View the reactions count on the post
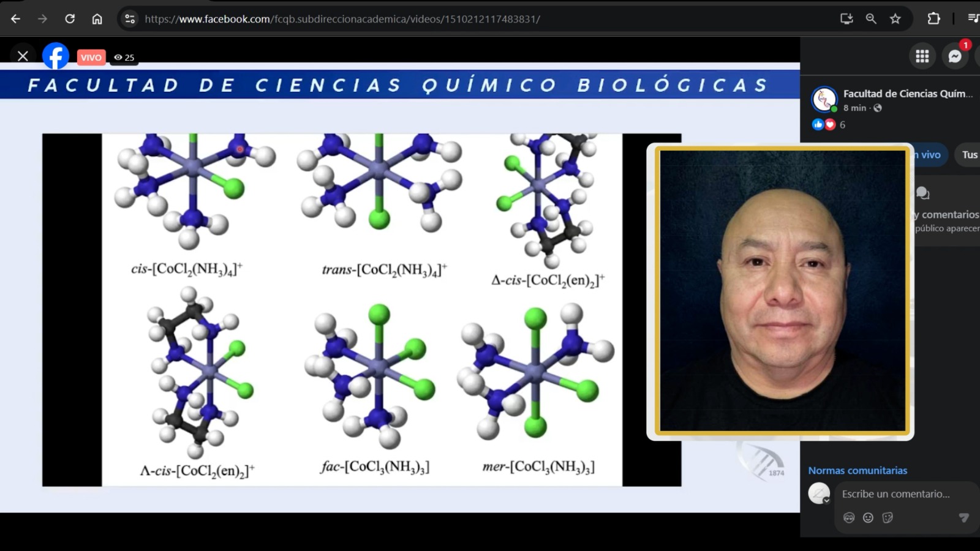Screen dimensions: 980x551 pos(842,125)
